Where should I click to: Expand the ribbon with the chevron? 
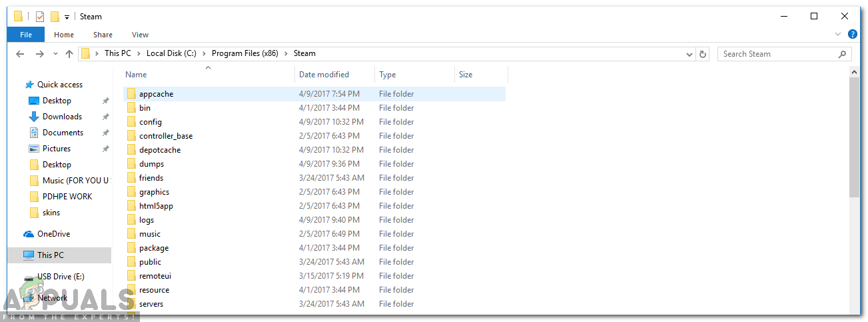pos(838,34)
